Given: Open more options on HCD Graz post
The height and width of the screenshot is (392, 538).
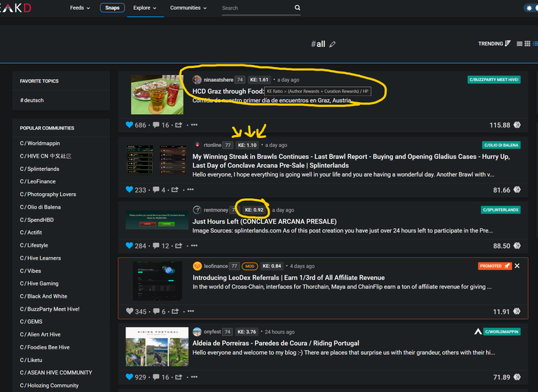Looking at the screenshot, I should click(x=194, y=125).
